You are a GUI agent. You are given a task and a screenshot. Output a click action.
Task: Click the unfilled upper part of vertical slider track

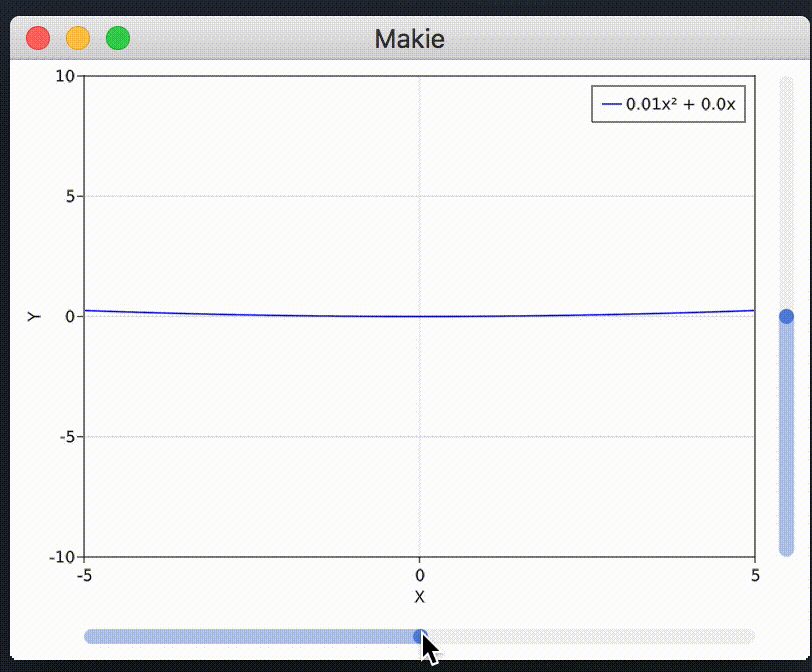point(786,193)
